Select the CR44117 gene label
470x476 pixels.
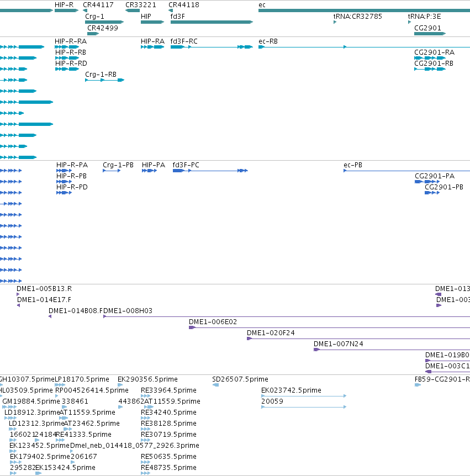tap(98, 5)
